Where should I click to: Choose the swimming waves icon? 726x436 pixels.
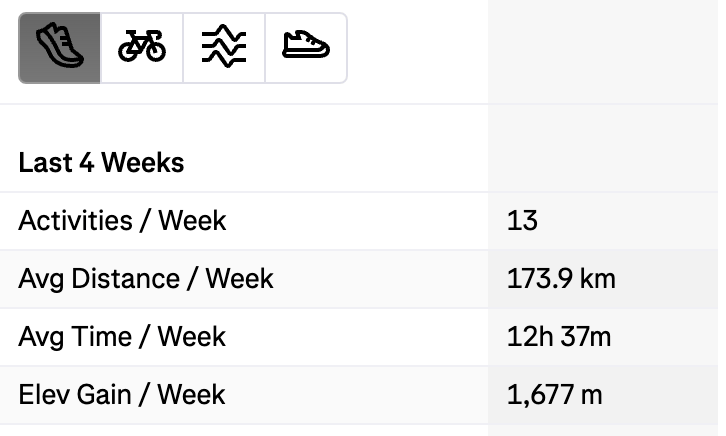tap(224, 48)
